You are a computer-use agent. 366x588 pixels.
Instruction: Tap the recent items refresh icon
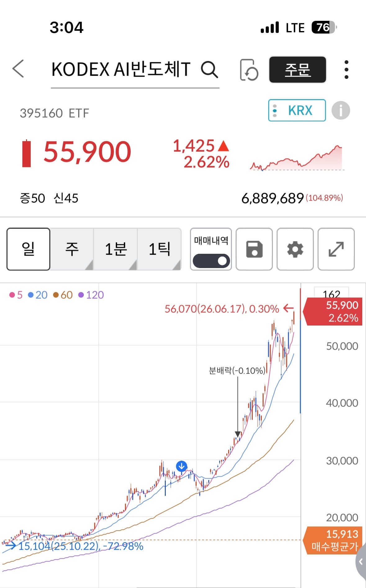(249, 70)
